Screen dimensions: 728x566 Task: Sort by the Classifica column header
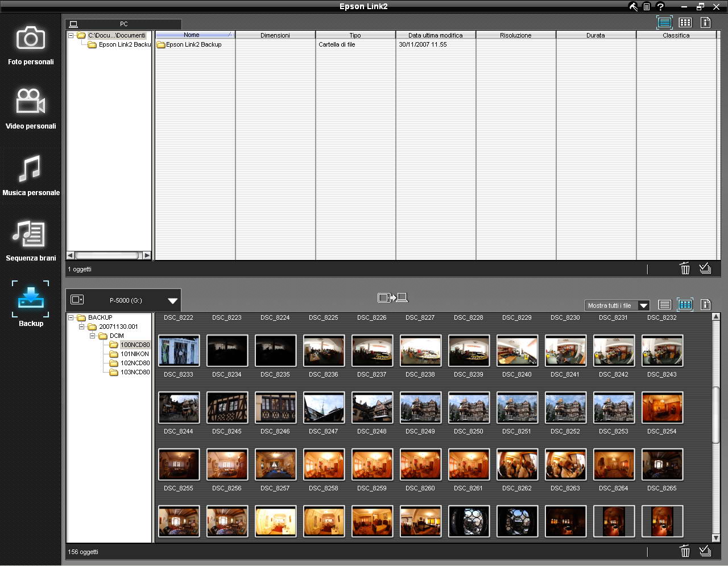[x=676, y=35]
